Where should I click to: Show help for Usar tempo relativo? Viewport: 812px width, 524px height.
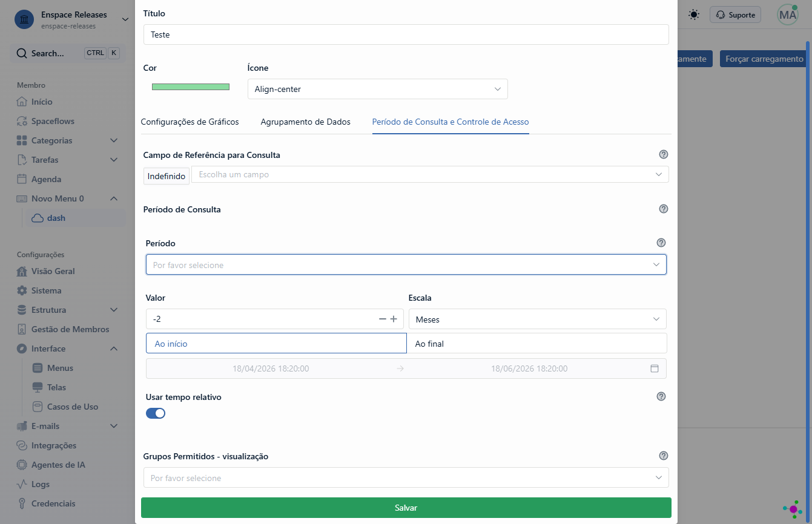661,396
